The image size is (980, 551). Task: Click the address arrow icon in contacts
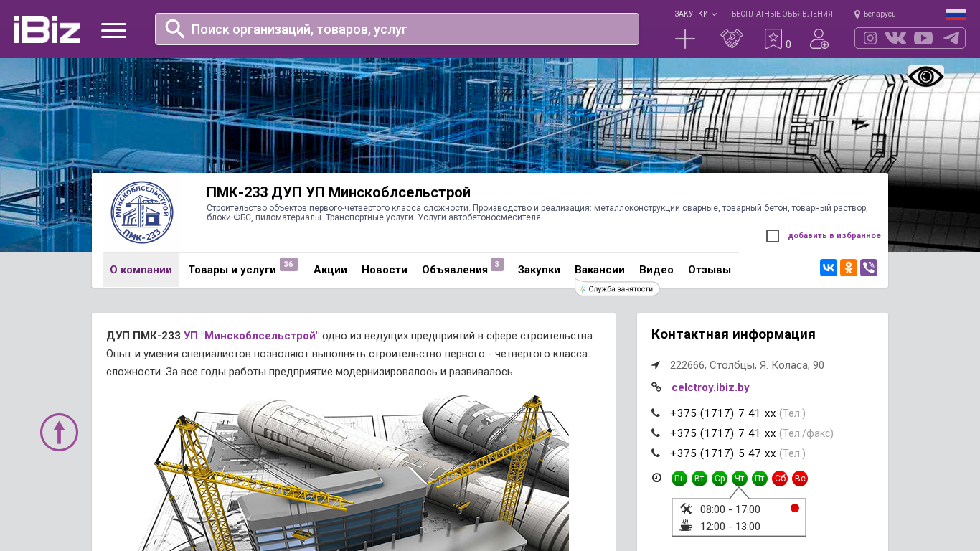pos(656,365)
